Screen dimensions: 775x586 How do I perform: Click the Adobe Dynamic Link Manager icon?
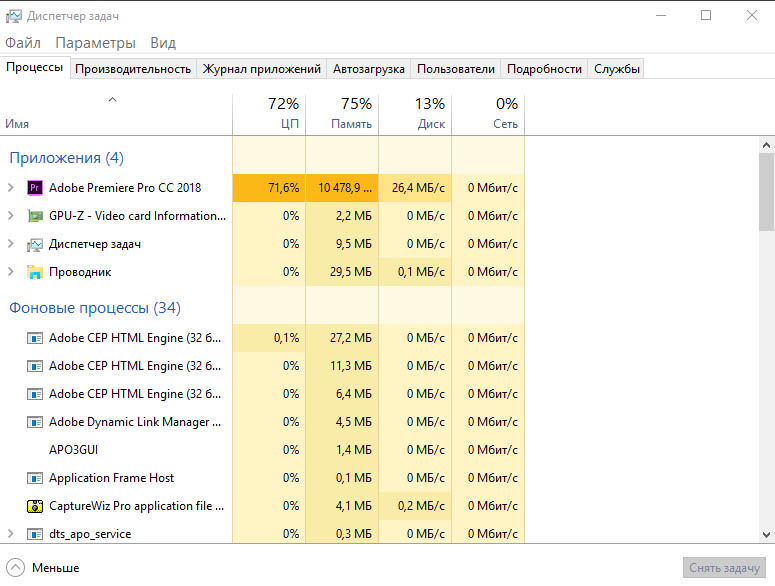click(x=35, y=422)
